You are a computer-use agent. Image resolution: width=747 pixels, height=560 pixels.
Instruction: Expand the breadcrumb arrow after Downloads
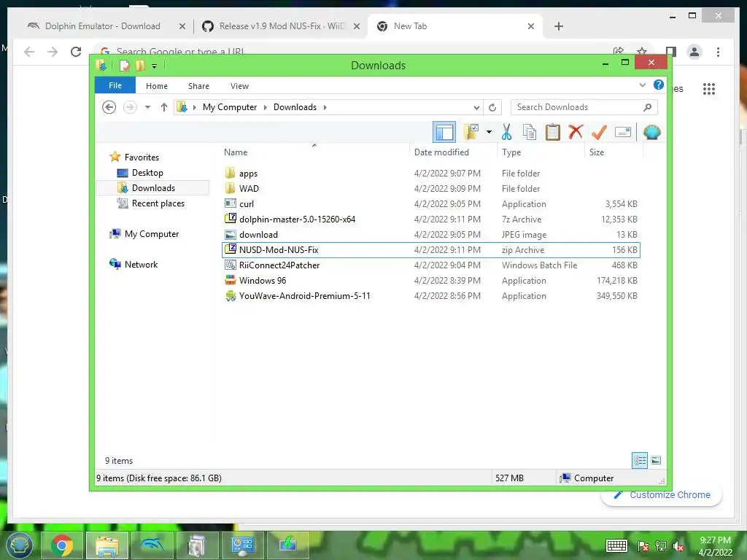(325, 107)
